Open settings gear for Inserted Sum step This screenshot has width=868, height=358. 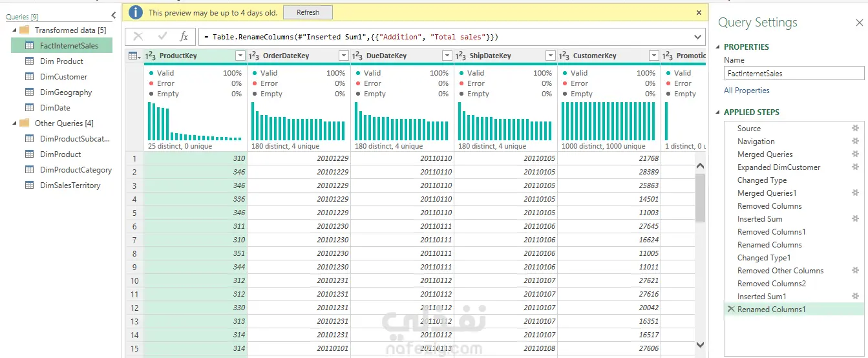pyautogui.click(x=856, y=219)
